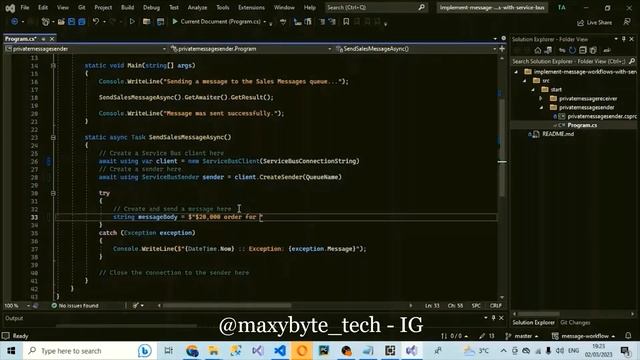Open the Debug menu
640x360 pixels.
tap(151, 7)
